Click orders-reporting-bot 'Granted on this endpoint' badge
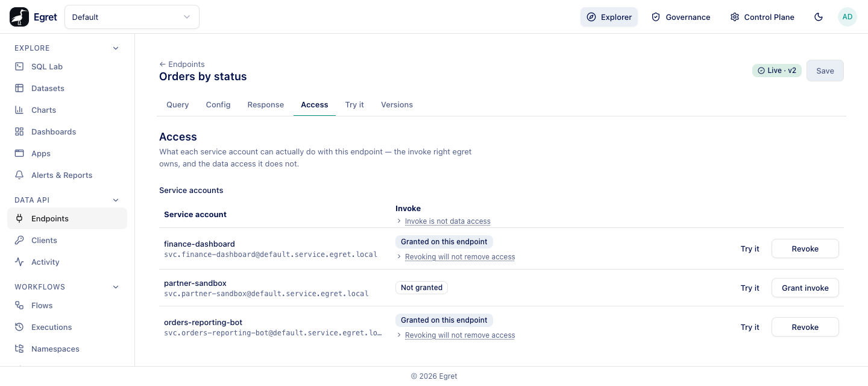This screenshot has width=868, height=386. coord(444,320)
